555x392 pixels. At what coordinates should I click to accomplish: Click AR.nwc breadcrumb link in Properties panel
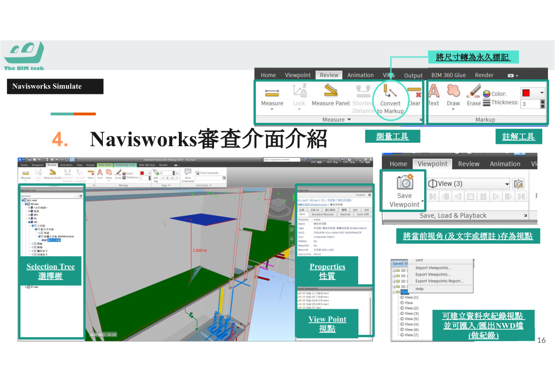click(314, 200)
